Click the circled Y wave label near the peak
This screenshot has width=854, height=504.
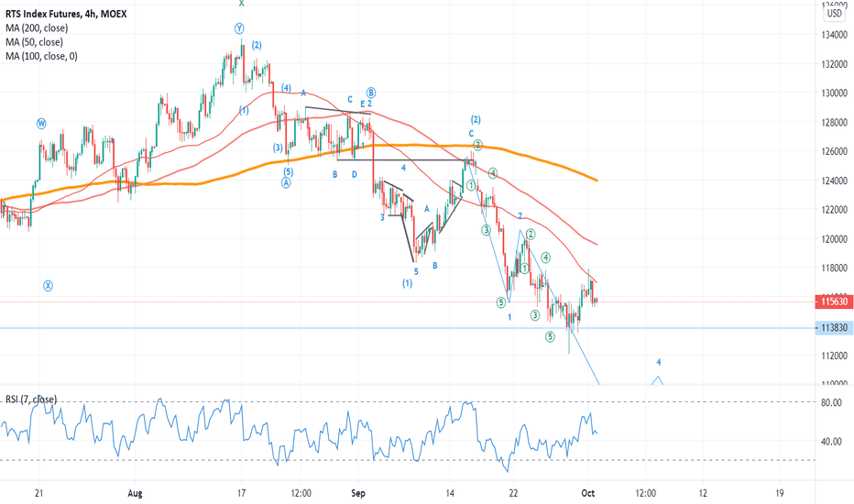tap(239, 28)
